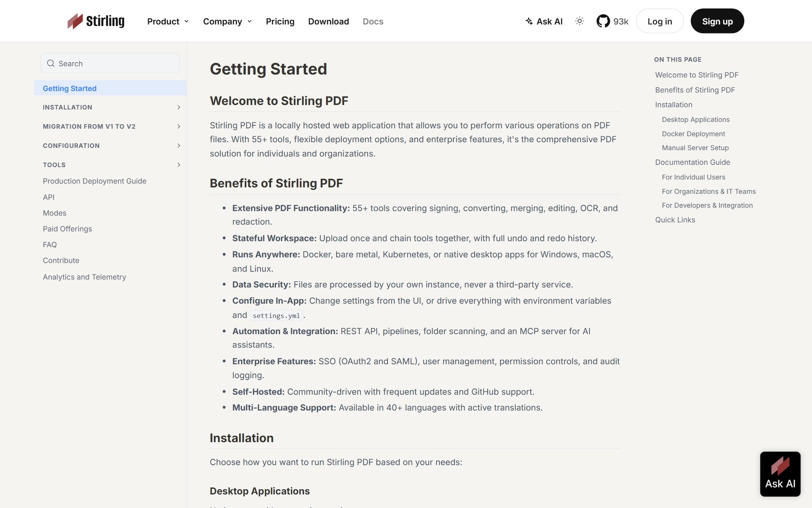812x508 pixels.
Task: Expand Migration from V1 to V2 section
Action: (110, 126)
